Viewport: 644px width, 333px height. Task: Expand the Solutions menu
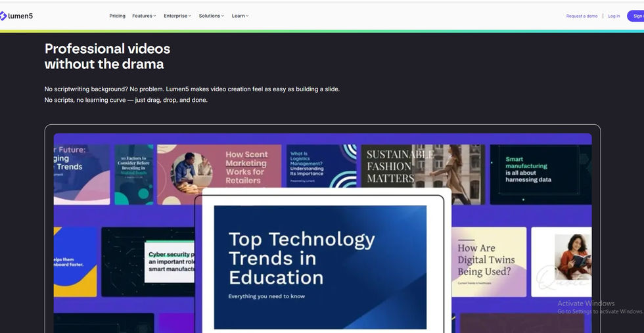point(211,16)
